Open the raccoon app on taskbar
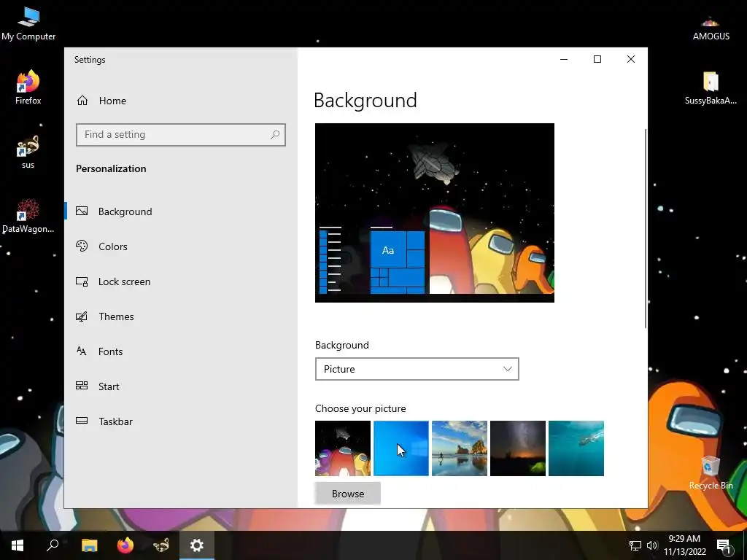Image resolution: width=747 pixels, height=560 pixels. tap(161, 545)
